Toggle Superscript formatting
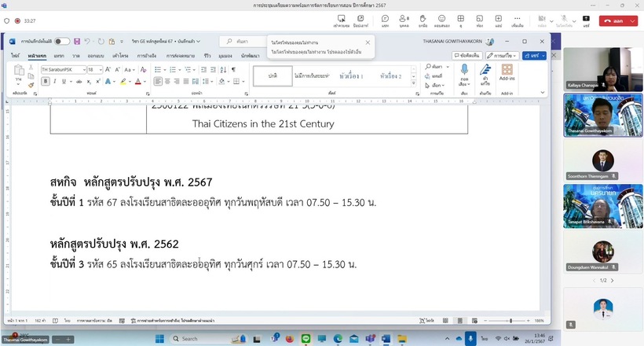The image size is (644, 346). (98, 82)
